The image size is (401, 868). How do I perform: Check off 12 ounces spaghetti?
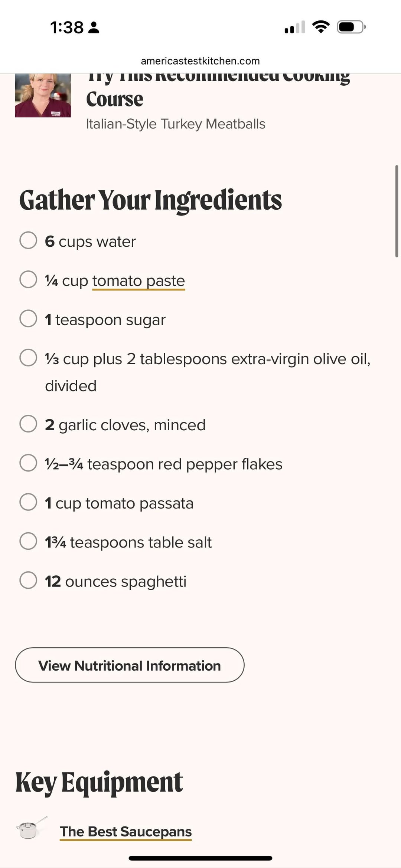[28, 580]
